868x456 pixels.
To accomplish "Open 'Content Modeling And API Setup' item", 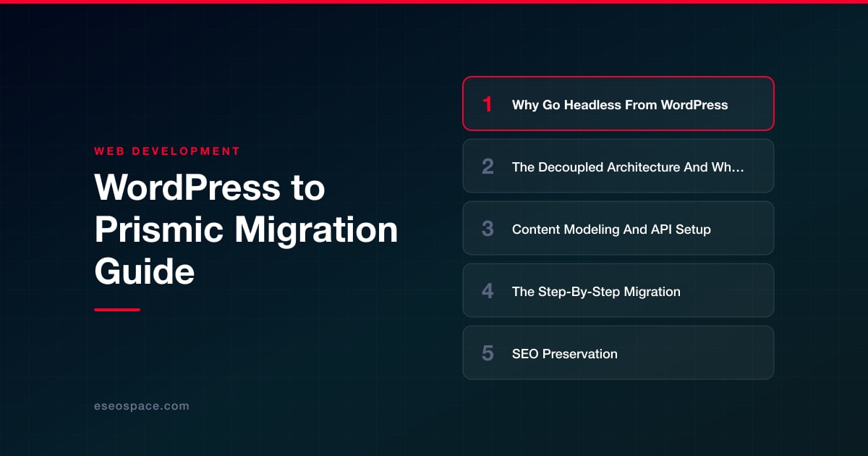I will click(618, 228).
